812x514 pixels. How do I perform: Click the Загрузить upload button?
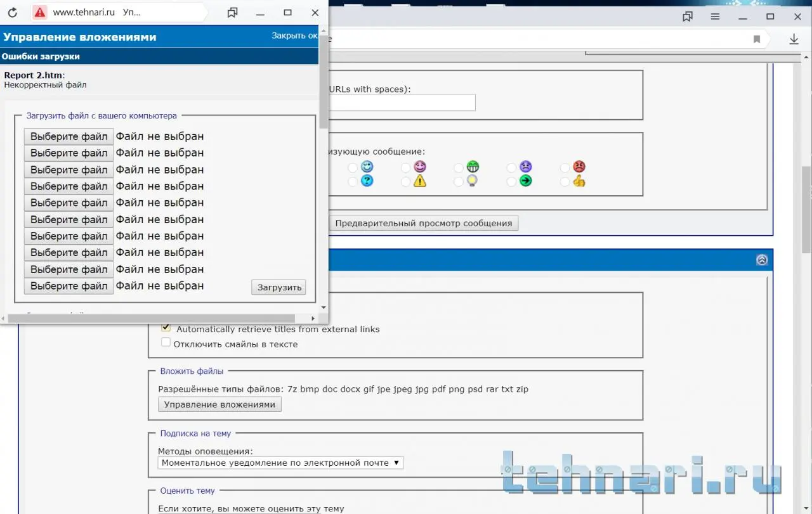(x=278, y=287)
